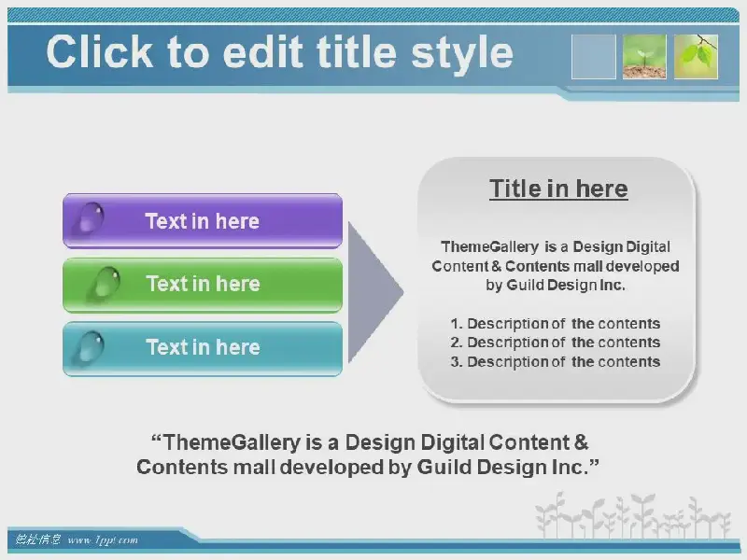This screenshot has height=560, width=747.
Task: Click the gray arrow shape pointing right
Action: [x=375, y=292]
